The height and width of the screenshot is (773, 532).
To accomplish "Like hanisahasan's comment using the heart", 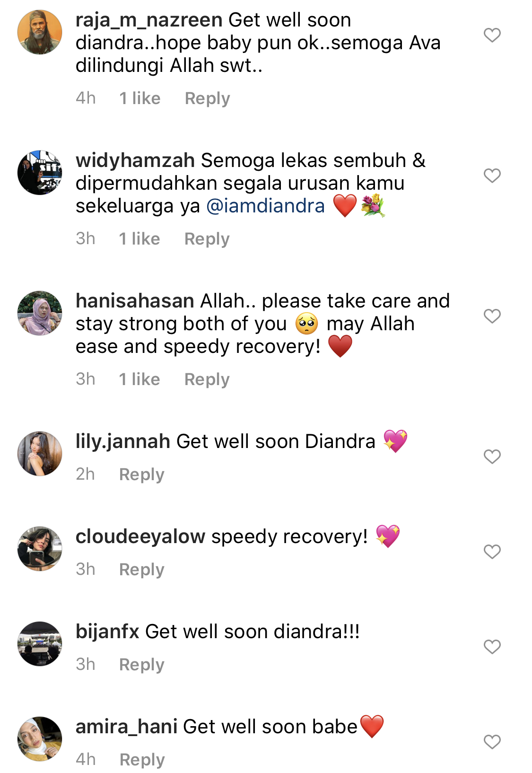I will pyautogui.click(x=492, y=316).
